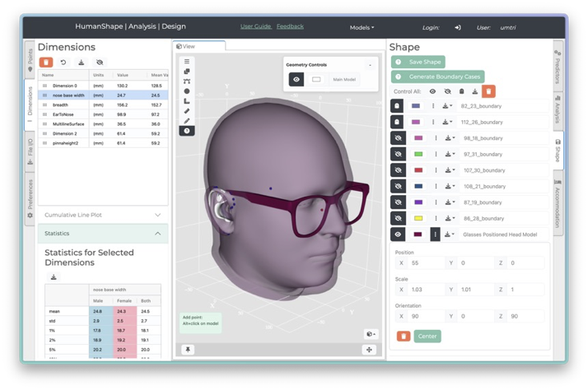
Task: Delete all shapes with orange Control All trash
Action: coord(488,91)
